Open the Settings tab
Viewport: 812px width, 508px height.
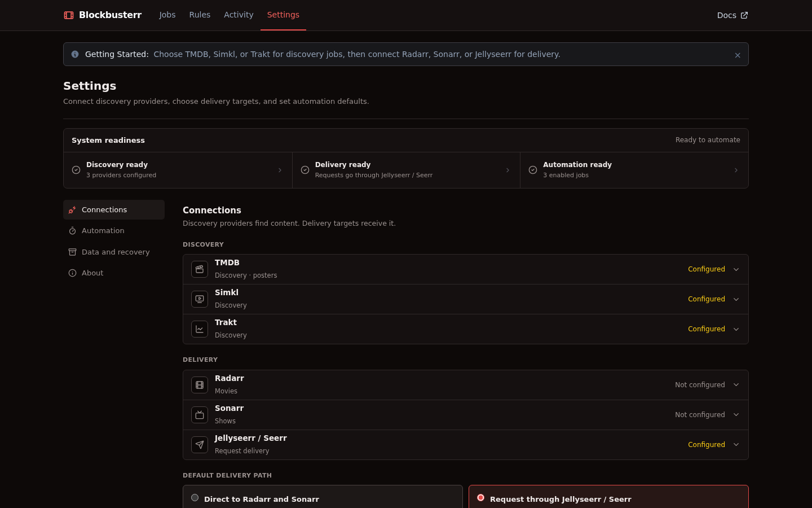(x=283, y=15)
